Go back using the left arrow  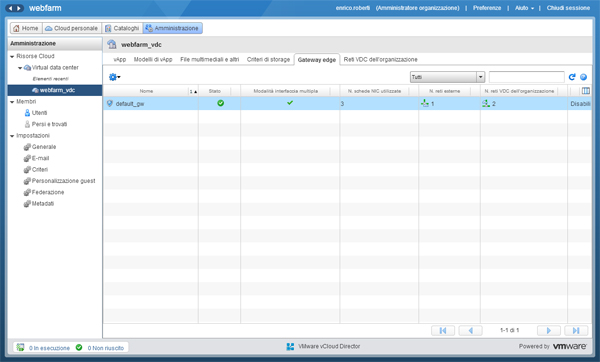(10, 8)
